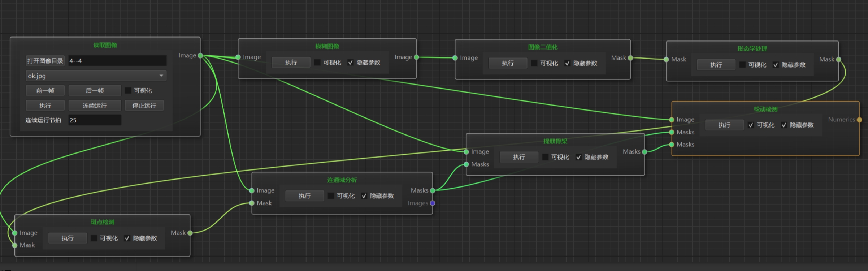
Task: Select the Image input port of 连通域分析
Action: [x=252, y=190]
